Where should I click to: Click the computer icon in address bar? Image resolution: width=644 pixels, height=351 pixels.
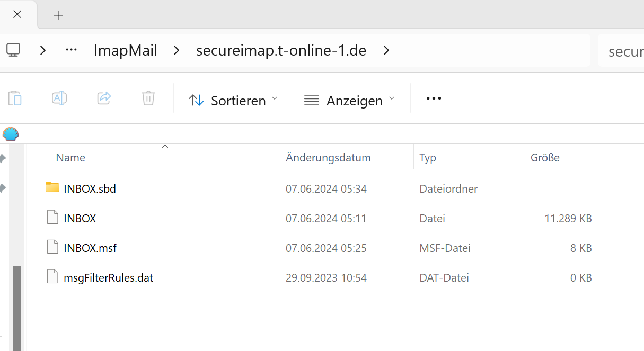(x=13, y=50)
